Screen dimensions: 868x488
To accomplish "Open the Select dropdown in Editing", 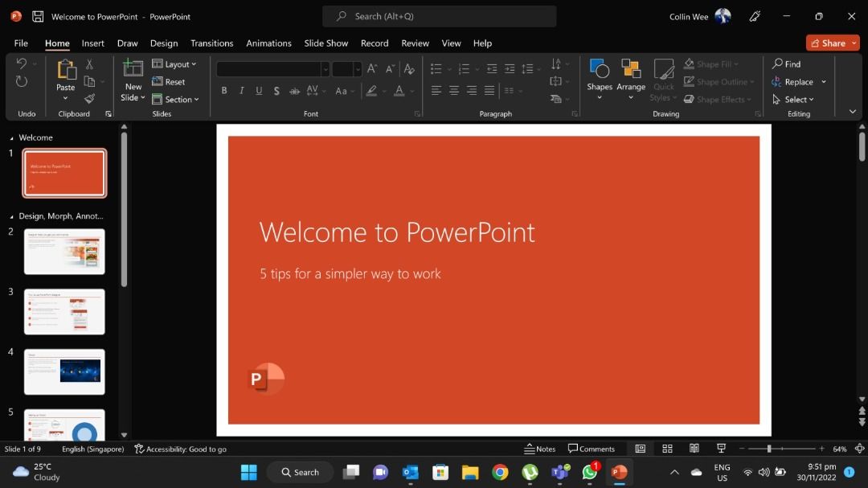I will pos(793,99).
